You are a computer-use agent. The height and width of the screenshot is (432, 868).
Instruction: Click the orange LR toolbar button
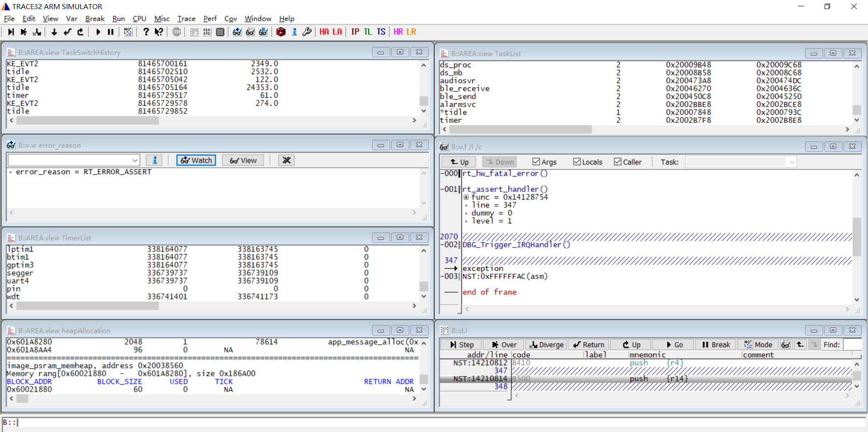(x=411, y=32)
